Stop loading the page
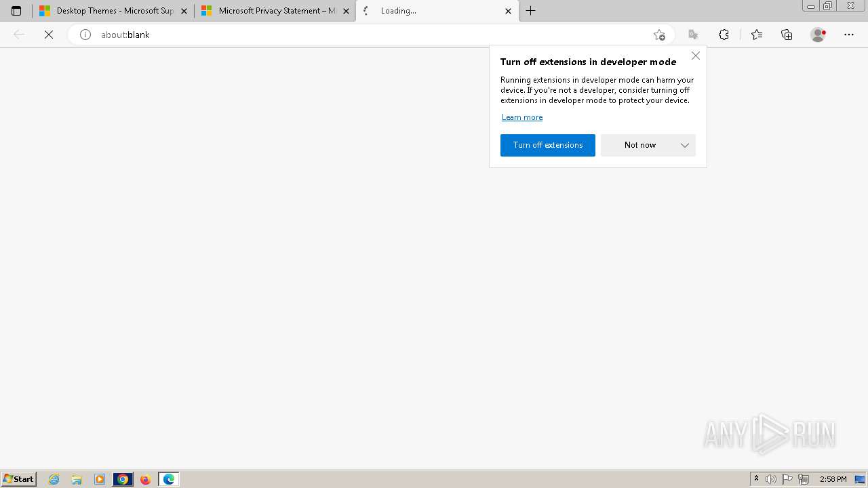This screenshot has width=868, height=488. [49, 35]
